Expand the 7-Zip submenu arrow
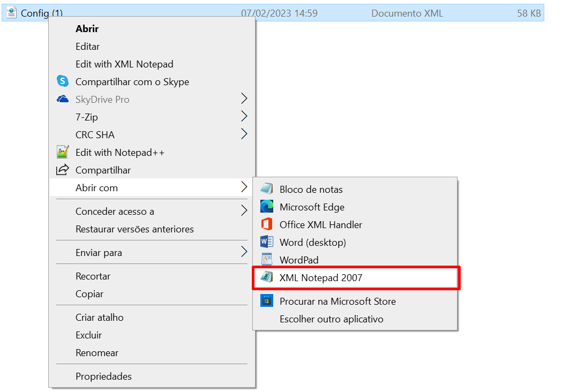Screen dimensions: 585x392 [x=244, y=116]
